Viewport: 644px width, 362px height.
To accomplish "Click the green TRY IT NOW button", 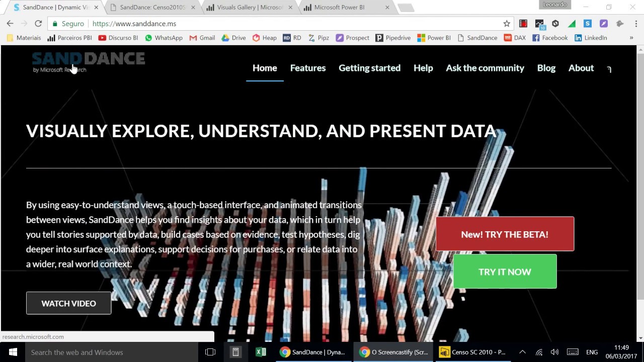I will 505,271.
